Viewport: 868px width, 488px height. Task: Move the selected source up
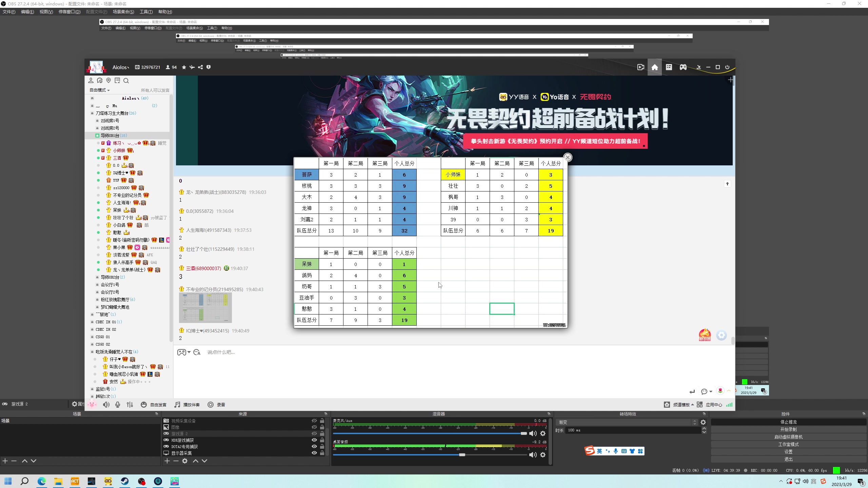pyautogui.click(x=196, y=461)
